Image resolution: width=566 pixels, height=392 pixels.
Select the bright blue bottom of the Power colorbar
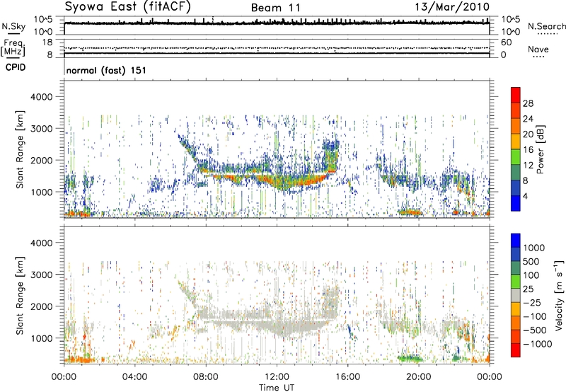tap(516, 203)
